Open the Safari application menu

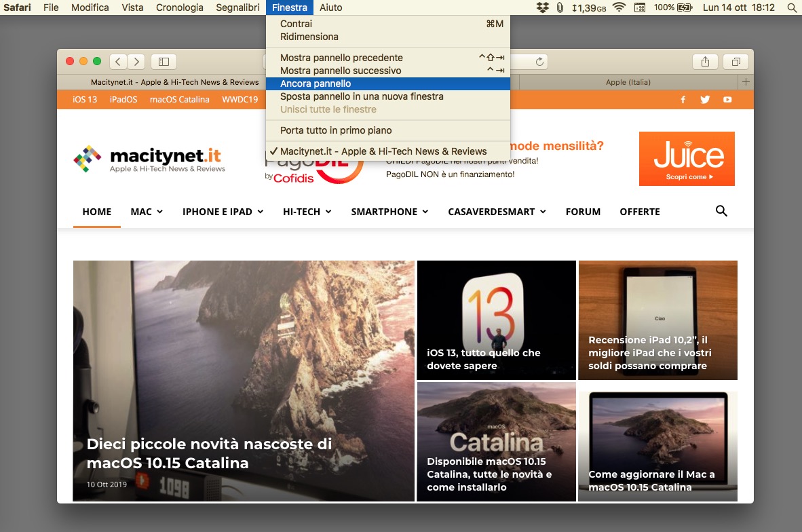[18, 7]
